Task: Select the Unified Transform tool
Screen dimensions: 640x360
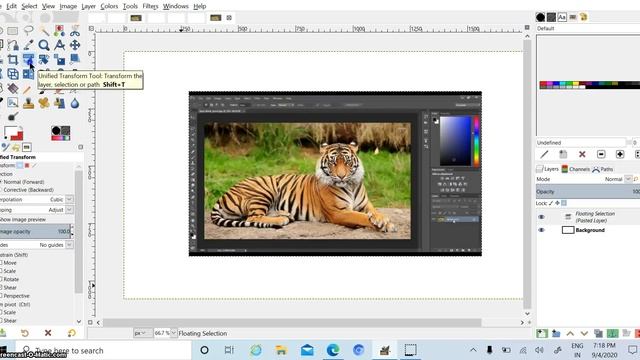Action: click(28, 60)
